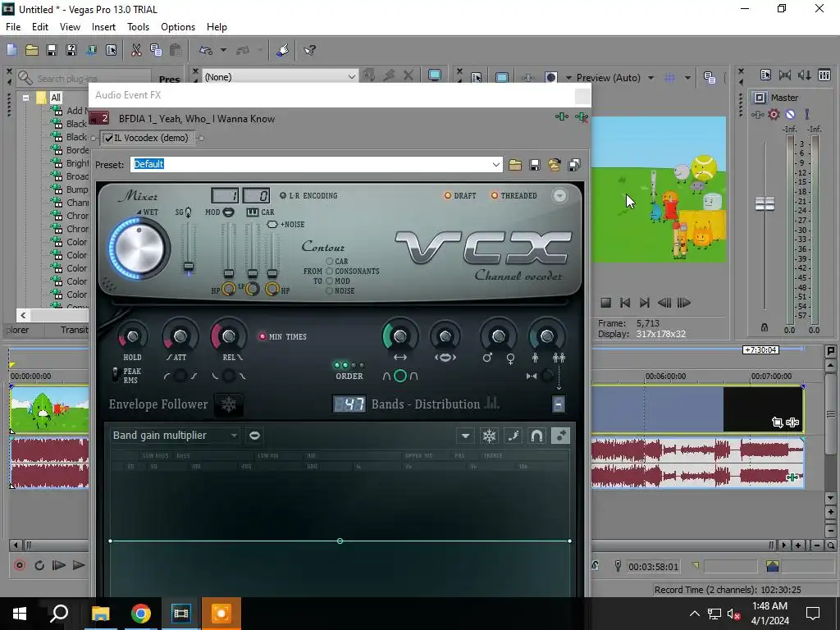Viewport: 840px width, 630px height.
Task: Open the View menu
Action: (70, 27)
